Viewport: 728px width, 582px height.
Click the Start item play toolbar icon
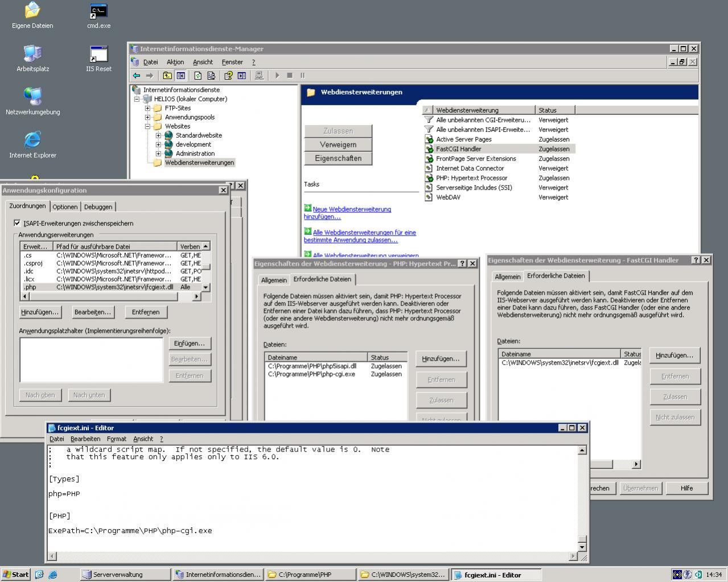tap(277, 75)
